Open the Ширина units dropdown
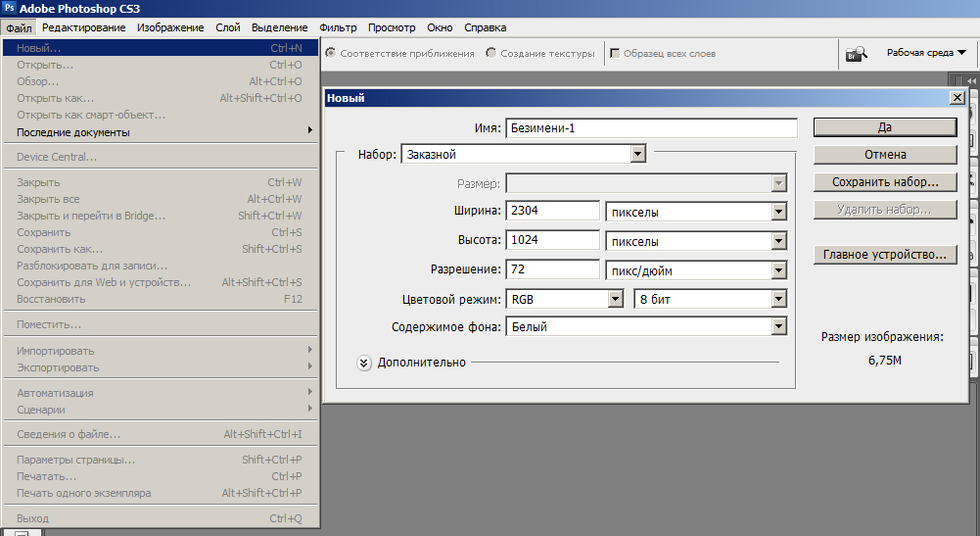Screen dimensions: 980x536 (778, 212)
